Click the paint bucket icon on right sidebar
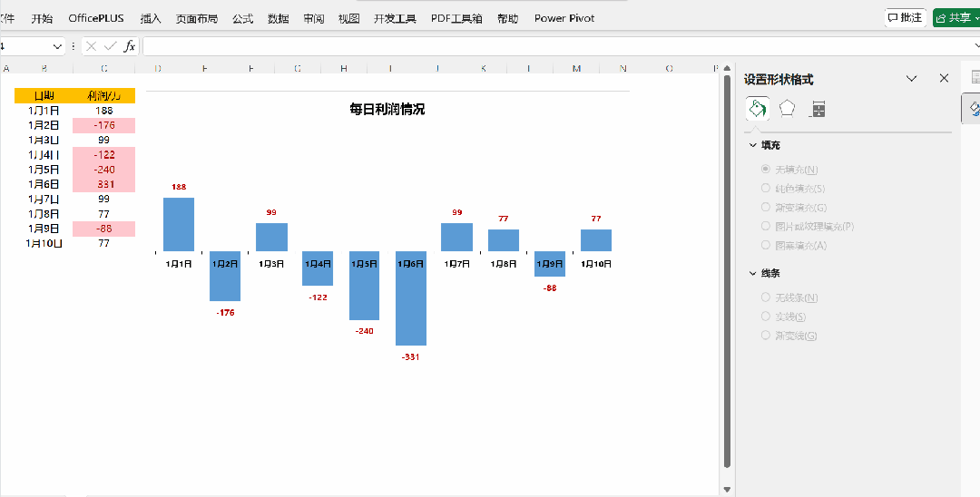 974,108
